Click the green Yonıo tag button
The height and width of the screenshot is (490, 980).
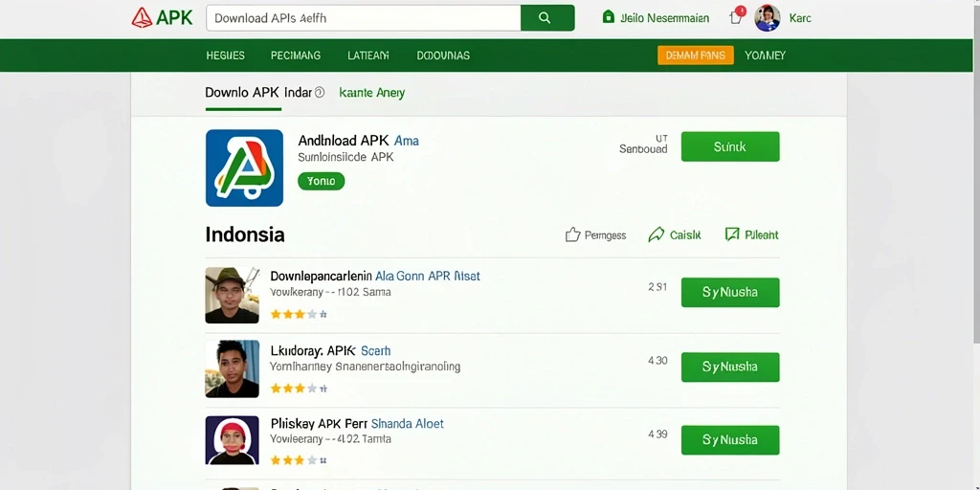[x=322, y=181]
